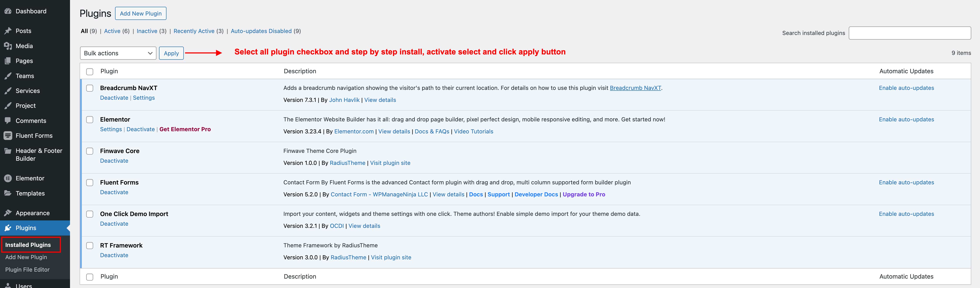980x288 pixels.
Task: View details for One Click Demo Import
Action: (x=364, y=226)
